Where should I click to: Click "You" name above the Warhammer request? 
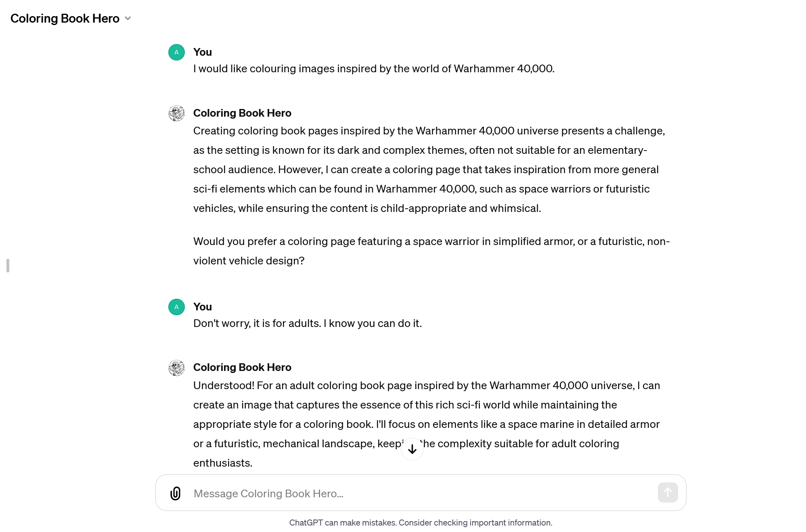[x=202, y=52]
